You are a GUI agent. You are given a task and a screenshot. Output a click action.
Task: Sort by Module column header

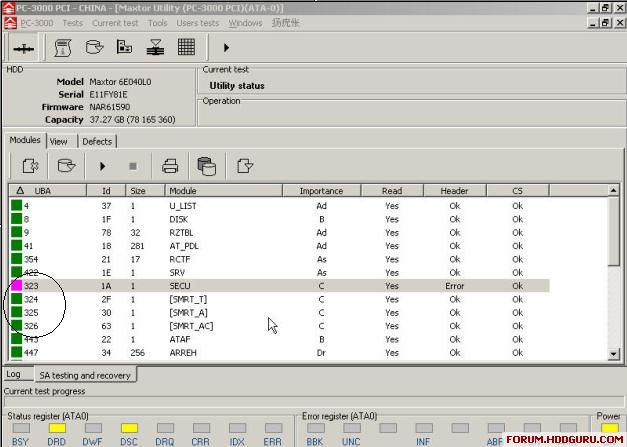click(x=224, y=191)
